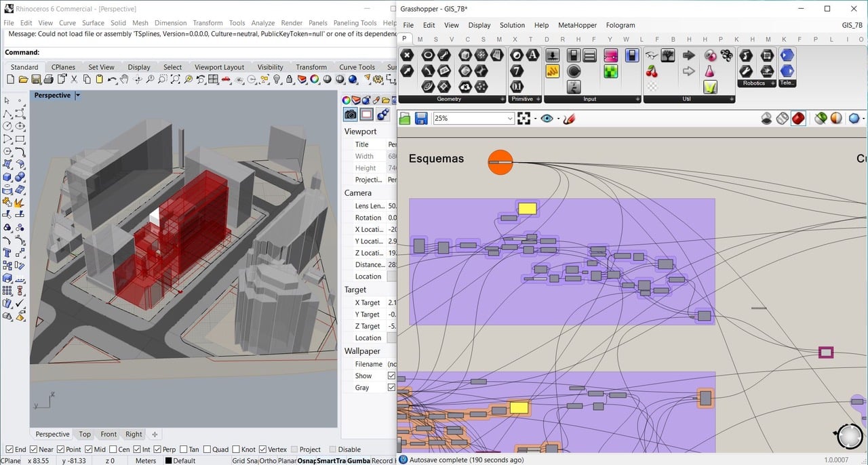Add a new viewport tab with plus button

[x=154, y=434]
